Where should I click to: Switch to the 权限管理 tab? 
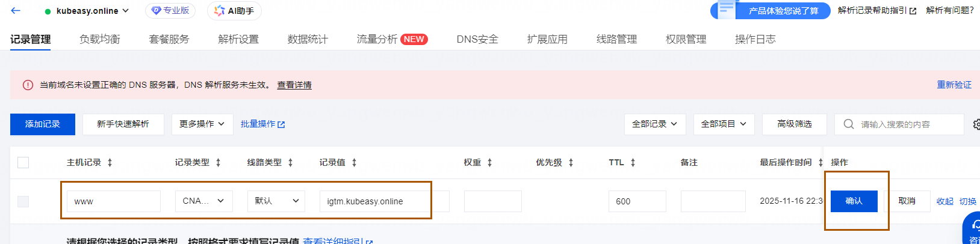686,39
